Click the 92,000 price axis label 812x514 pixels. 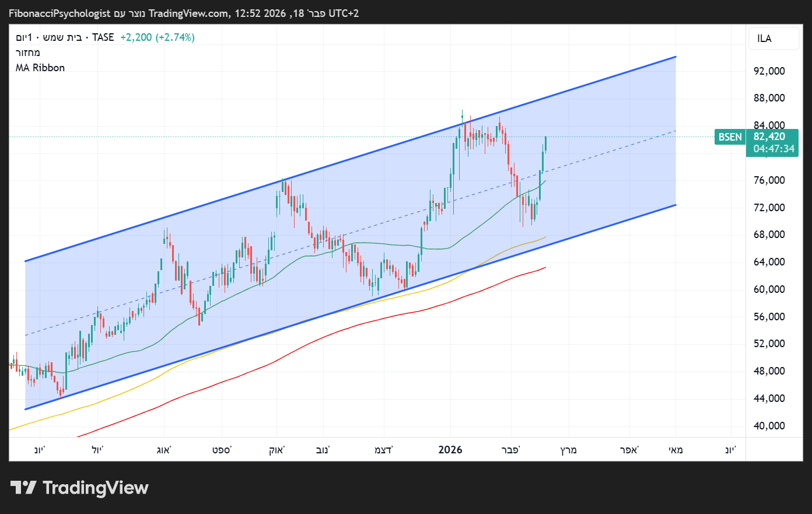coord(769,71)
